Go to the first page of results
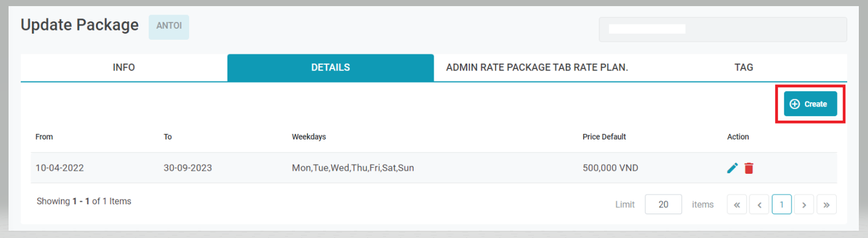 pyautogui.click(x=736, y=205)
